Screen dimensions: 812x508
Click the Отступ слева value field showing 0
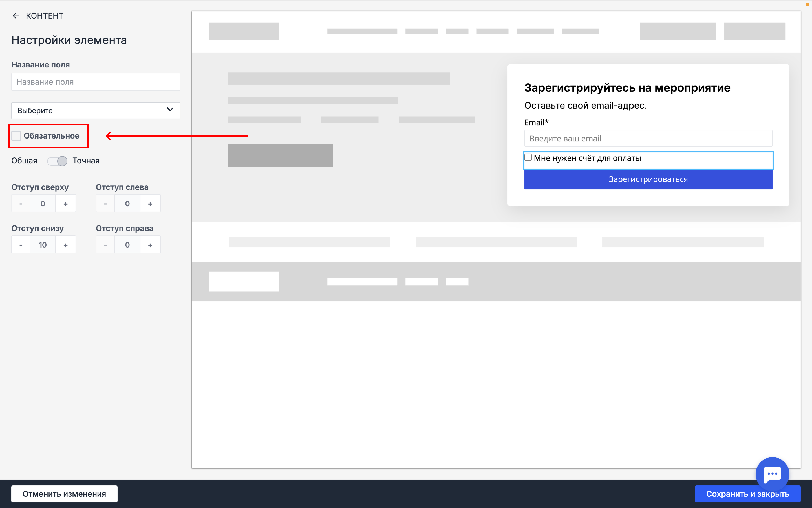[x=127, y=203]
